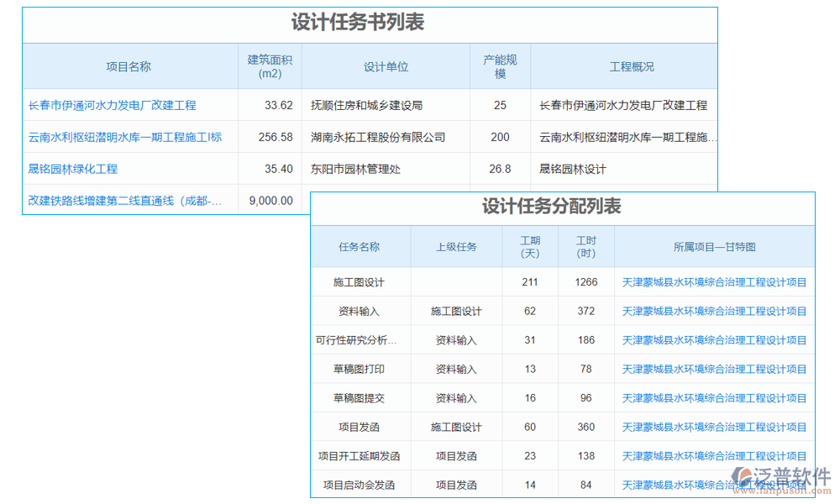Viewport: 840px width, 504px height.
Task: Click the 任务名称 column header
Action: pyautogui.click(x=360, y=247)
